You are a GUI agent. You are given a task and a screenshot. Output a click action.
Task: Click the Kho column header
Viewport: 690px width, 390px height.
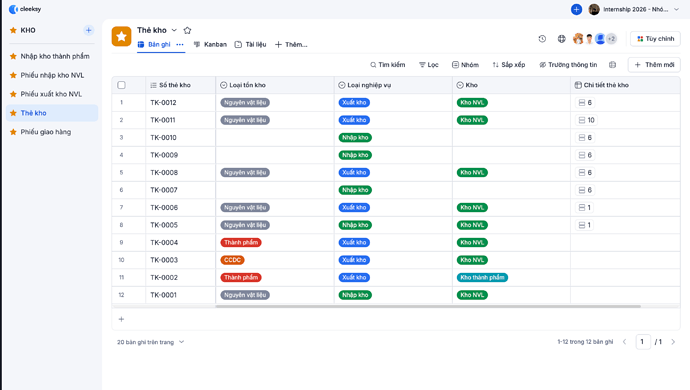pos(511,85)
